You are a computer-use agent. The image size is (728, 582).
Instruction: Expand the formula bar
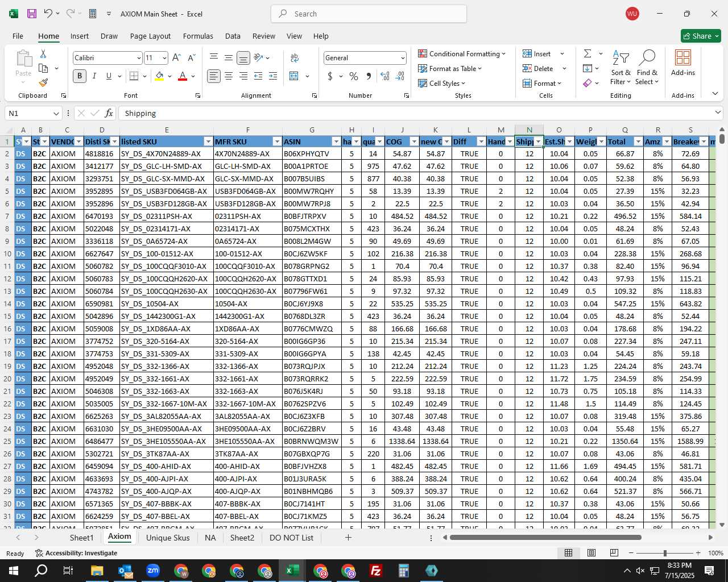coord(718,113)
